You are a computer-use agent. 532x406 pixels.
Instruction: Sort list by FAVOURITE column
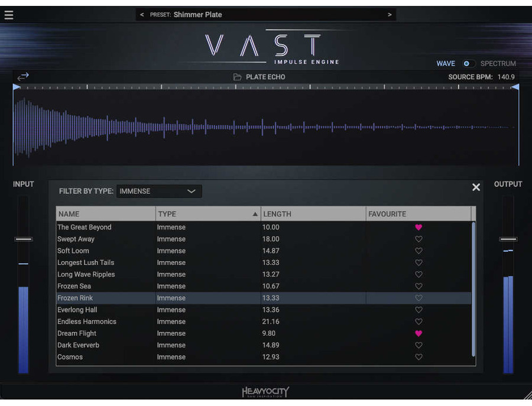(419, 214)
